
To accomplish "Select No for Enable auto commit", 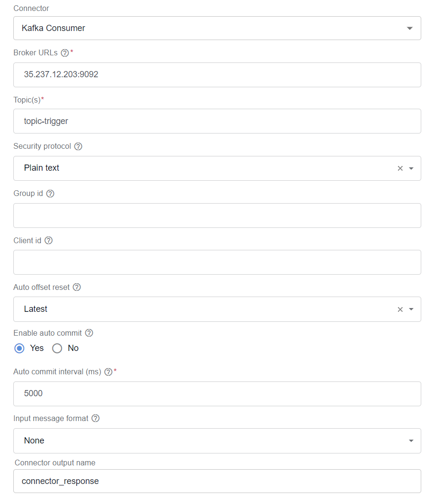I will [x=57, y=349].
